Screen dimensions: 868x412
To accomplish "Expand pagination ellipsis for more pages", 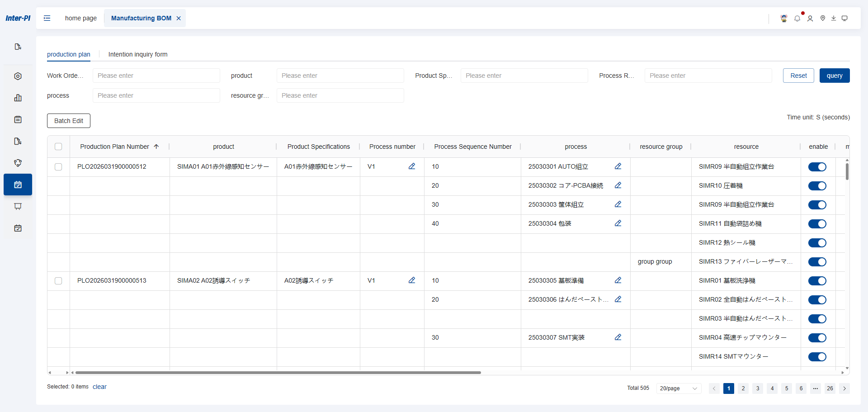I will click(x=816, y=388).
